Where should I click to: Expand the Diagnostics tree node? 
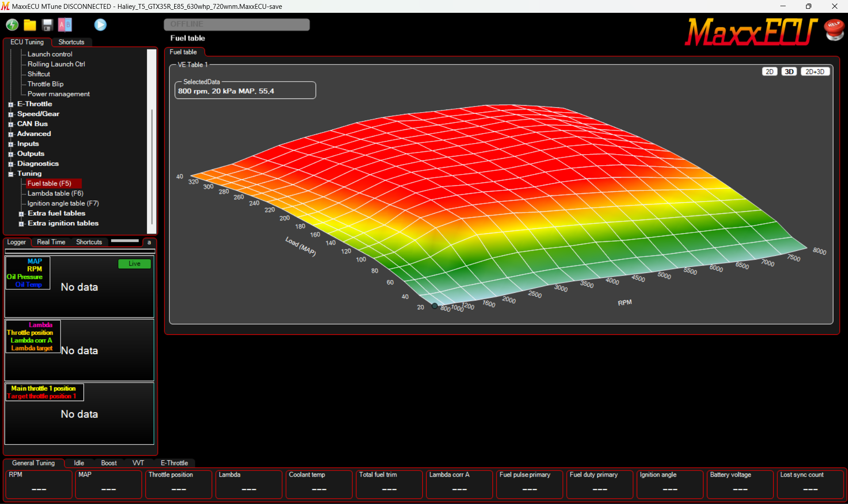[x=11, y=164]
